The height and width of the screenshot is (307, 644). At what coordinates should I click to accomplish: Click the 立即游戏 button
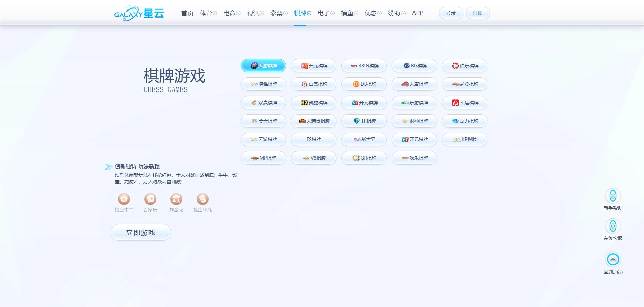[x=141, y=232]
